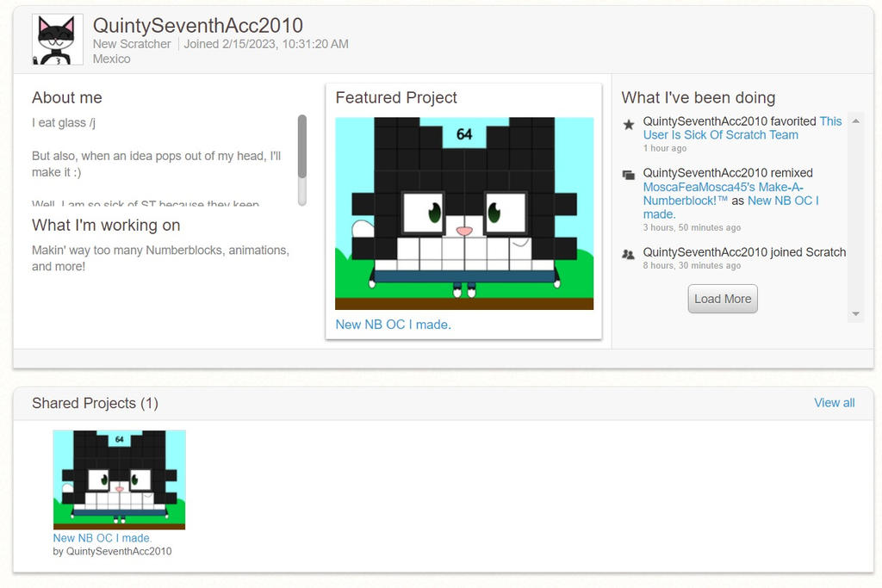Click the shared project thumbnail
This screenshot has height=588, width=882.
(x=120, y=480)
